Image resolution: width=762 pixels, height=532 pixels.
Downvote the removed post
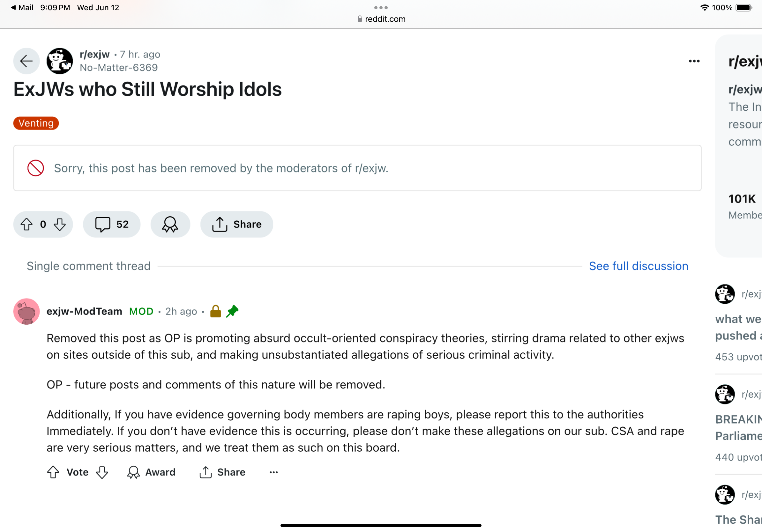60,225
